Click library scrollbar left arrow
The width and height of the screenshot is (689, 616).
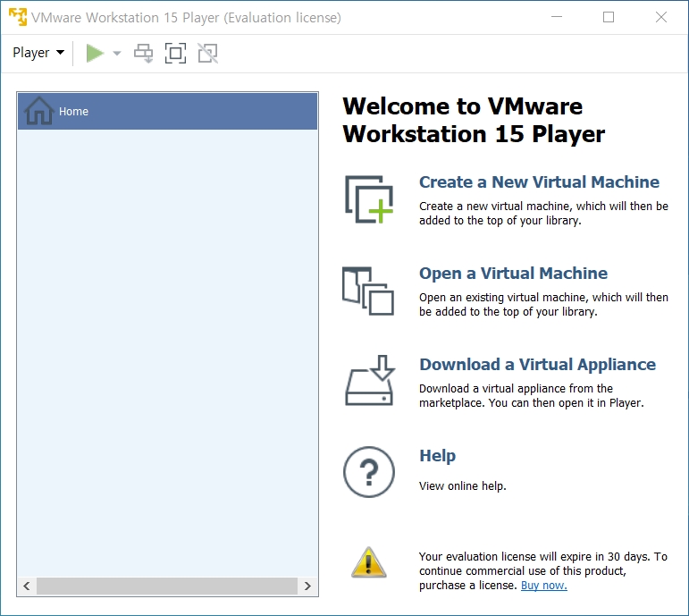pos(27,586)
